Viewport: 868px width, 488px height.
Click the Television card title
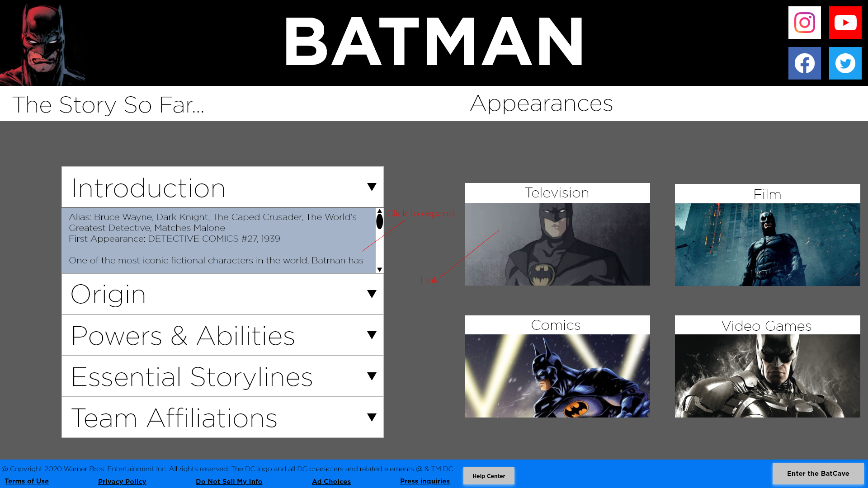[x=557, y=193]
